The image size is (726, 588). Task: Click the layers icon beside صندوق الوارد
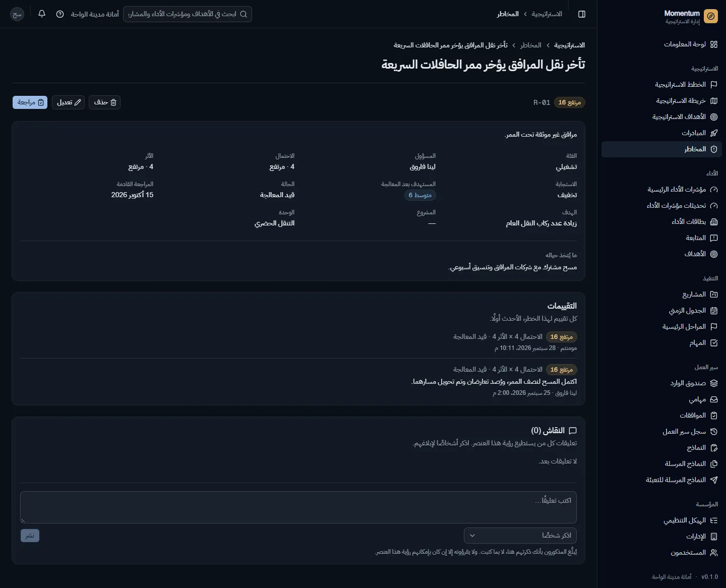[x=714, y=383]
